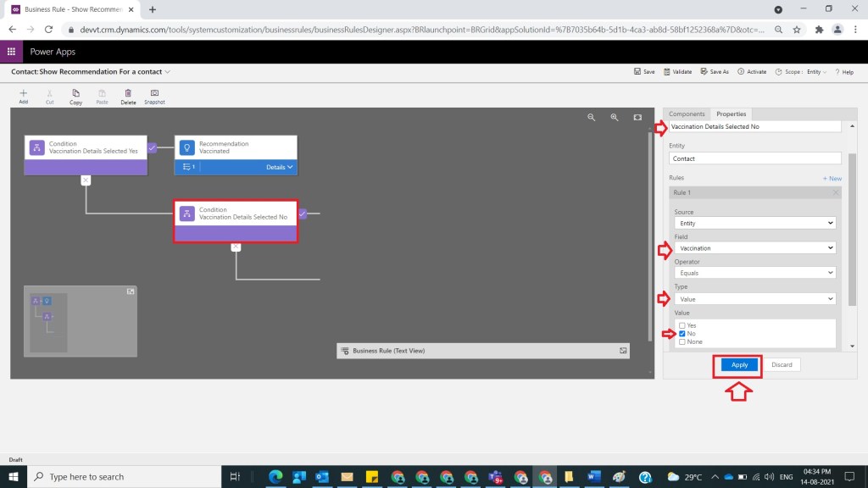Viewport: 868px width, 488px height.
Task: Switch to the Components tab
Action: [x=687, y=114]
